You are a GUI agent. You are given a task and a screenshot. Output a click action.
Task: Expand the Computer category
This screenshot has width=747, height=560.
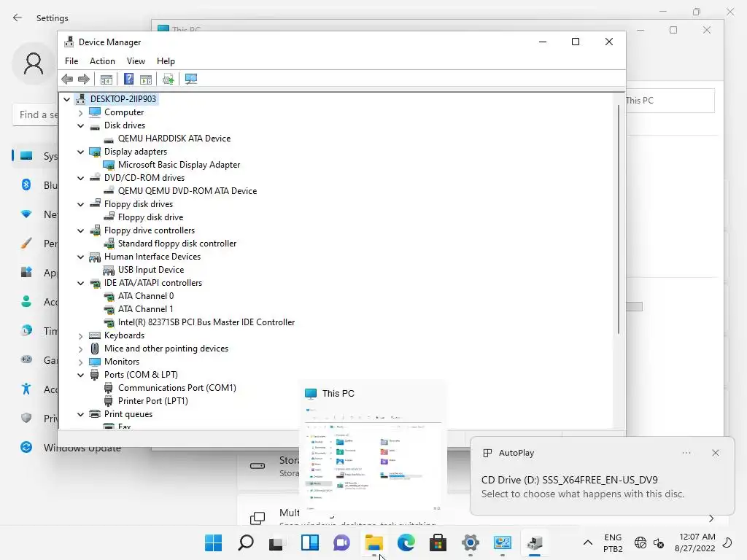tap(80, 112)
